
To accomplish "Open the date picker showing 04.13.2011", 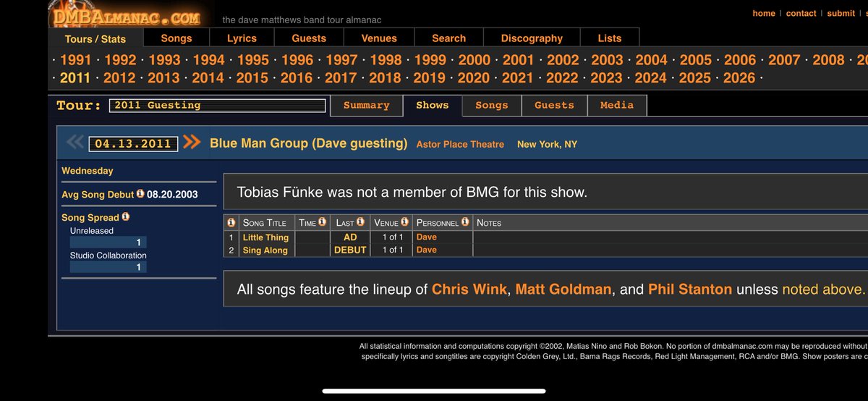I will [x=133, y=143].
